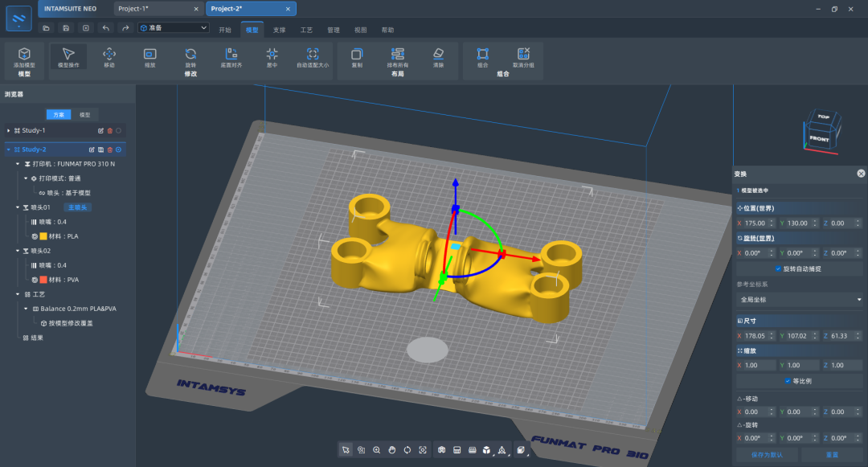Click the 保存为默认 save-as-default button

[767, 455]
